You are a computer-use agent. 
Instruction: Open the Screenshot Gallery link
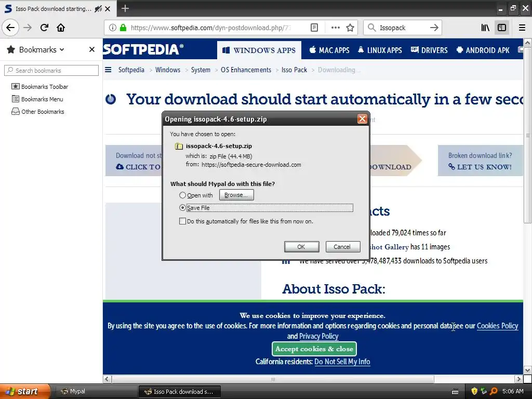click(x=389, y=247)
